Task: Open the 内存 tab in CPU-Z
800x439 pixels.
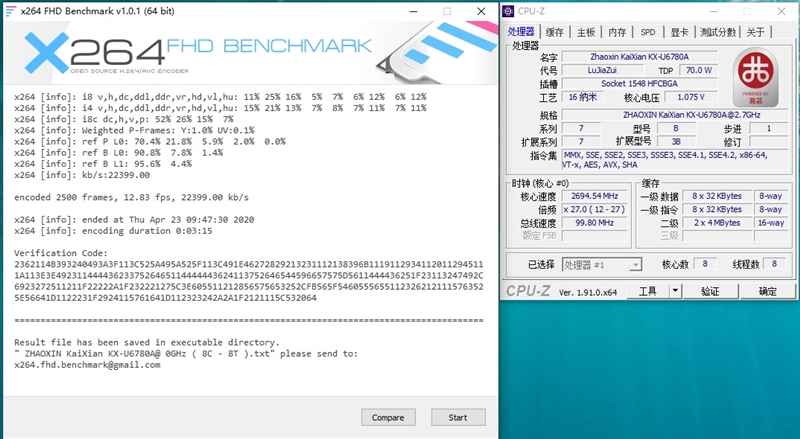Action: [x=617, y=32]
